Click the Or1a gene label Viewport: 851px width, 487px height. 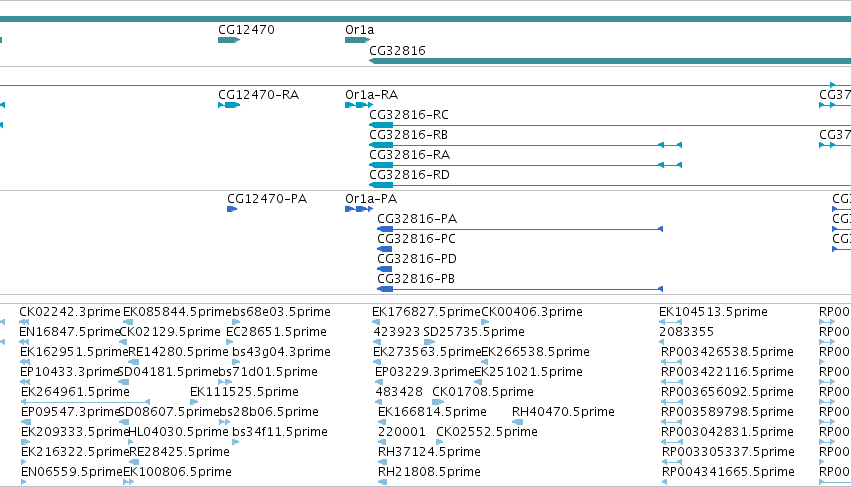359,30
